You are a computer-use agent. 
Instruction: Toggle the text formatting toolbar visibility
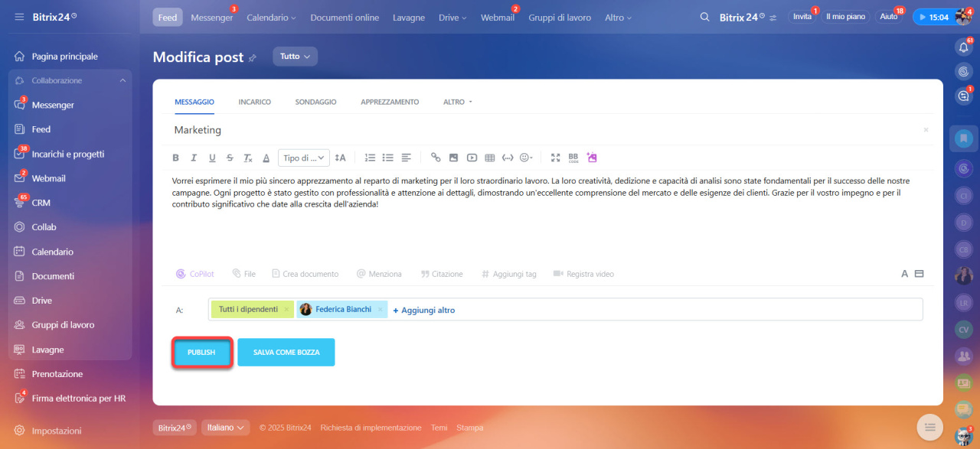[904, 274]
